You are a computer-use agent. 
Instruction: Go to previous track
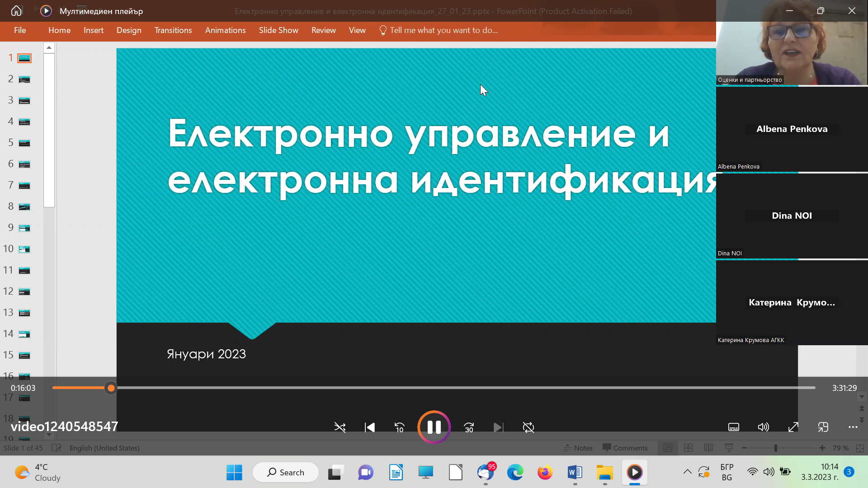click(370, 427)
